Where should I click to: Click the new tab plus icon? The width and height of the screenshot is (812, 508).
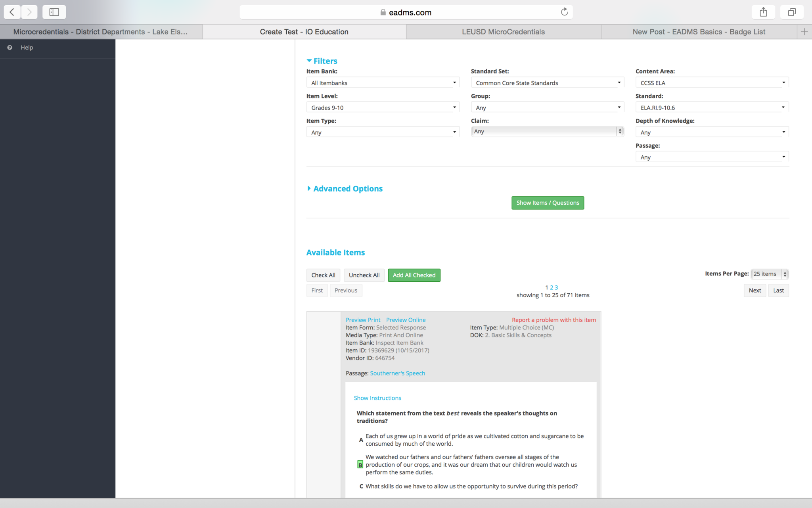804,32
